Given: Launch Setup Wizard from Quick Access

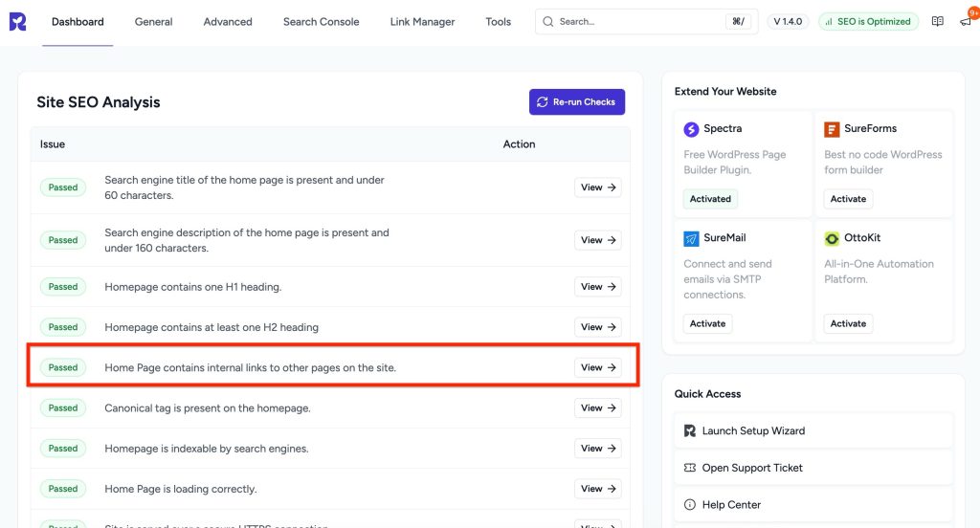Looking at the screenshot, I should [x=753, y=430].
